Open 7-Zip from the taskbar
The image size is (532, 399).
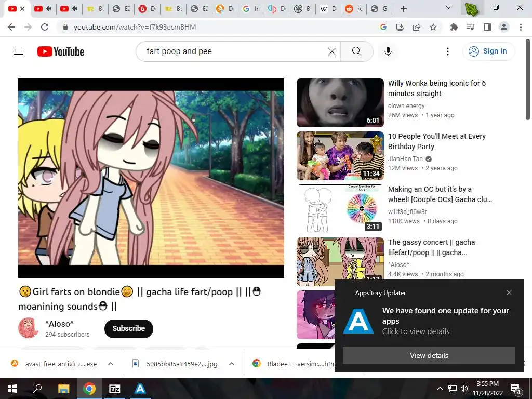pos(115,389)
